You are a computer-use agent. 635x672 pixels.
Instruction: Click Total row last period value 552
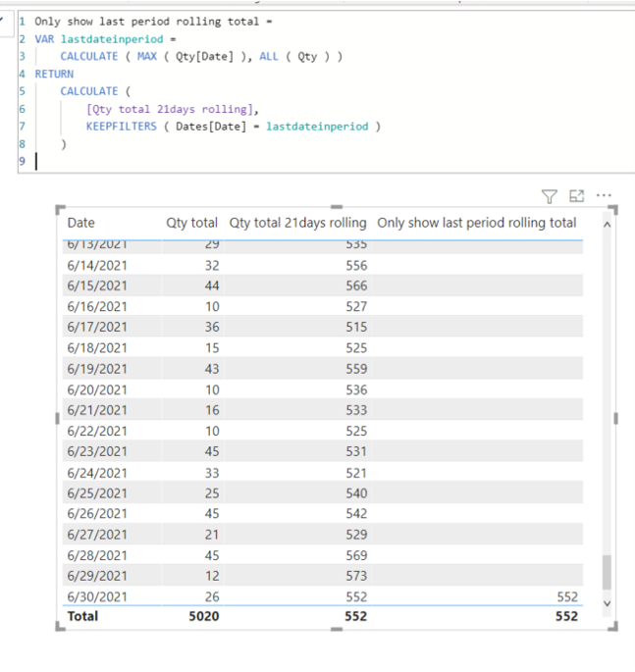[567, 616]
